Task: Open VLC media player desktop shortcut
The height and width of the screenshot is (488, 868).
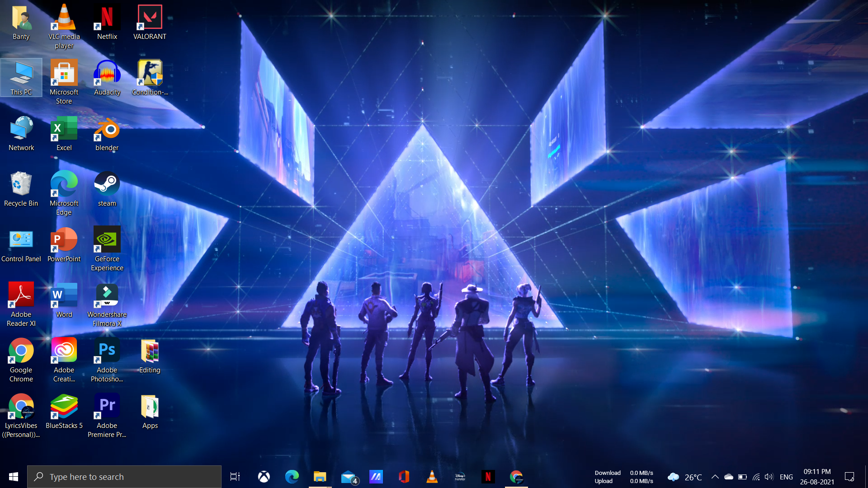Action: click(x=64, y=26)
